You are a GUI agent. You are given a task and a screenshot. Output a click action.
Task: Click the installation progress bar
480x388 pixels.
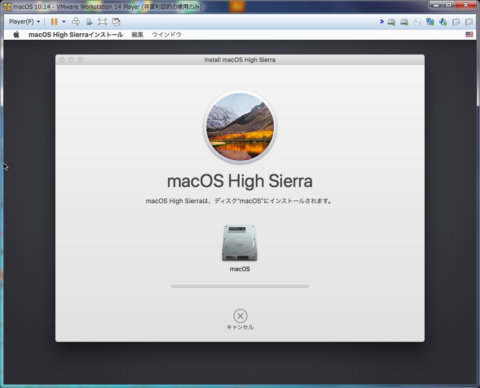tap(240, 286)
